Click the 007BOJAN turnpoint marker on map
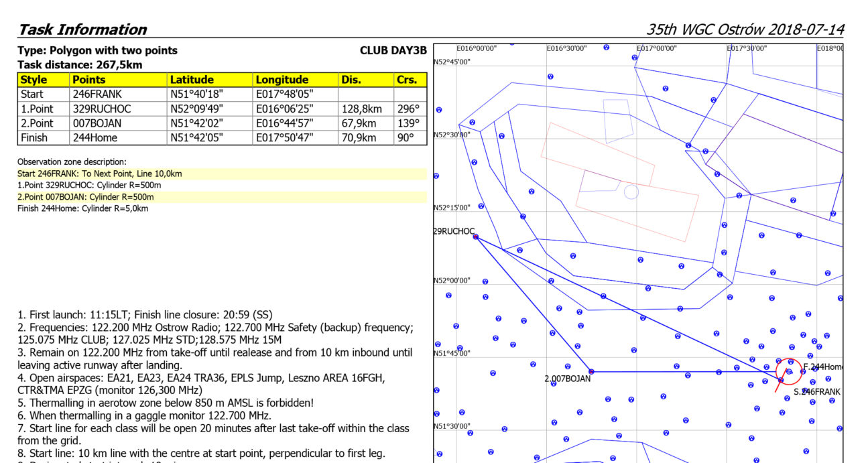Image resolution: width=868 pixels, height=463 pixels. pos(591,371)
